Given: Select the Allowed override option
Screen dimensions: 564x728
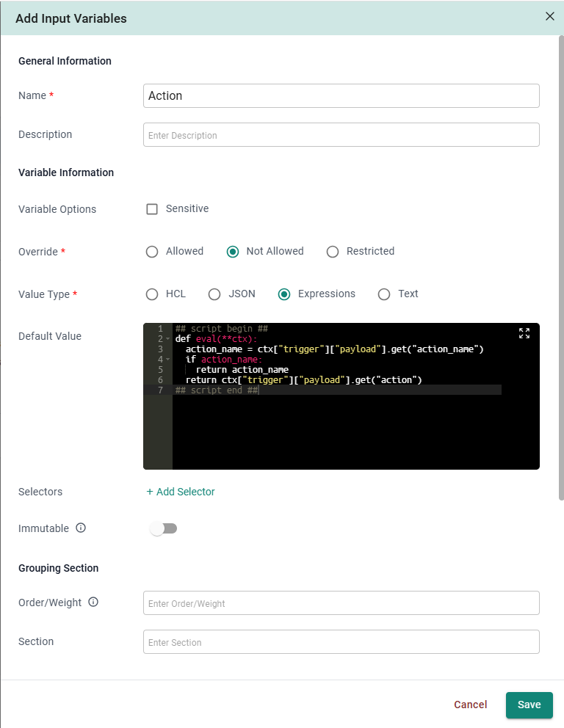Looking at the screenshot, I should pos(152,252).
